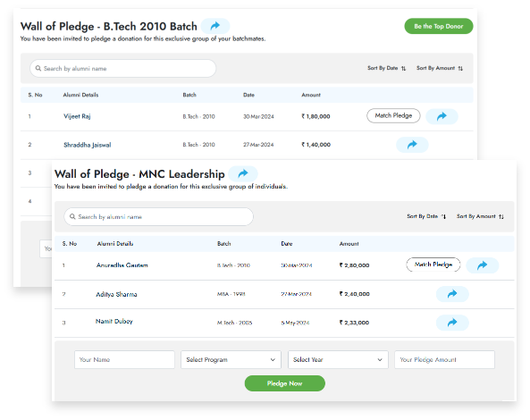
Task: Focus the B.Tech alumni name search box
Action: pos(123,69)
